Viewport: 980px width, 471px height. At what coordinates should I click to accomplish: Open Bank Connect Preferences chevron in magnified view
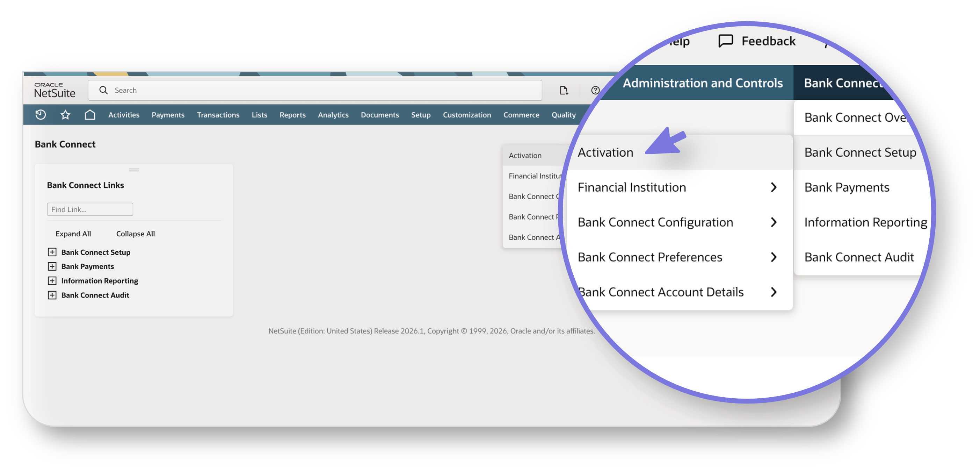coord(774,257)
